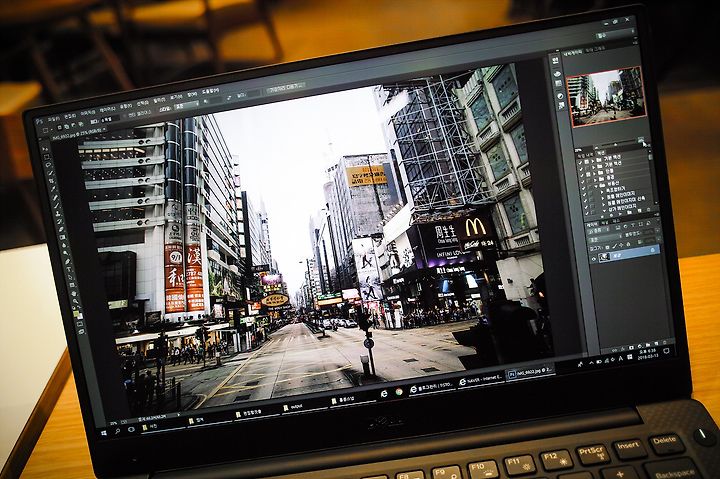Click the foreground color swatch in the toolbox
This screenshot has height=479, width=720.
[x=76, y=314]
